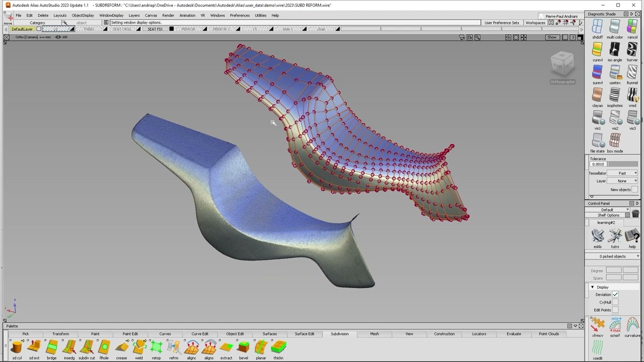Click the User Preference Sets button
The width and height of the screenshot is (644, 362).
pos(502,23)
